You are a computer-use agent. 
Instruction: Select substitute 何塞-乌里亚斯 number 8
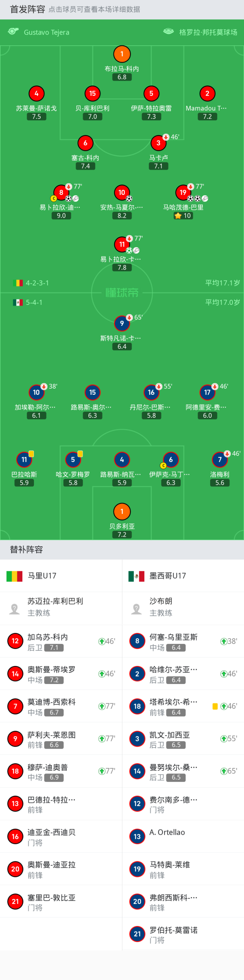[137, 641]
